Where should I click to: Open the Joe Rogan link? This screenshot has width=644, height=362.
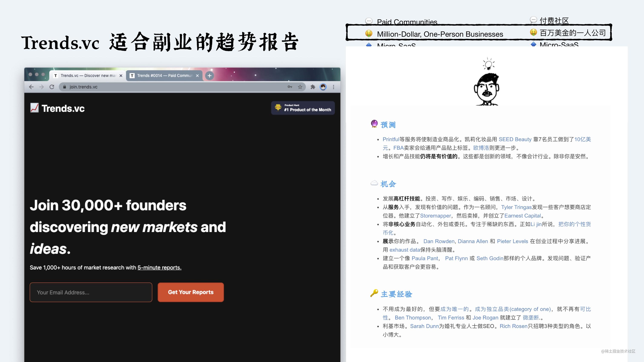click(485, 318)
